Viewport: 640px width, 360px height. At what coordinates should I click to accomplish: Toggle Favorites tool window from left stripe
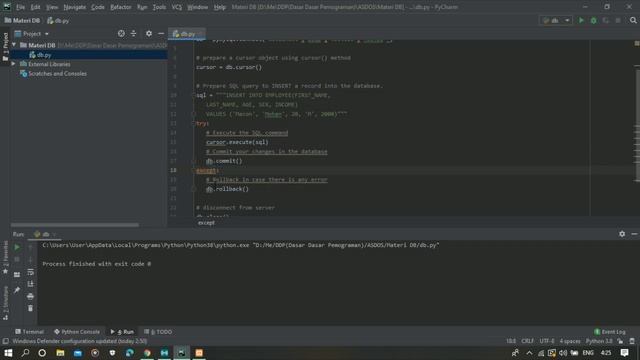(5, 257)
